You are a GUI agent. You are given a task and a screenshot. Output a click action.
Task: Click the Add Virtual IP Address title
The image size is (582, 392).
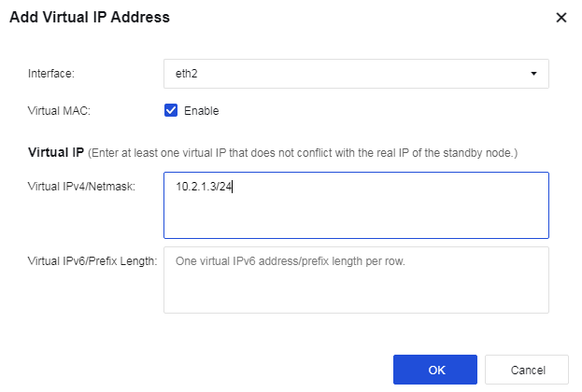(90, 17)
